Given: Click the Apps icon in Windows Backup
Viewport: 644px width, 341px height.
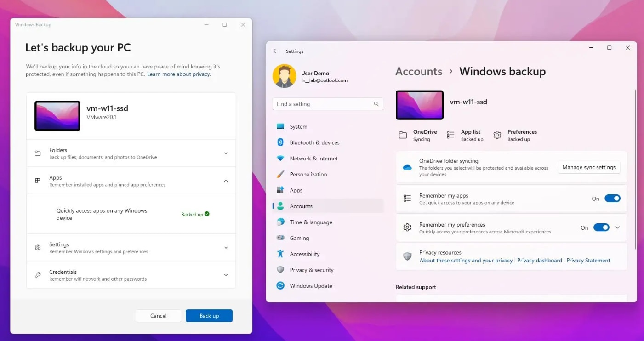Looking at the screenshot, I should click(38, 181).
